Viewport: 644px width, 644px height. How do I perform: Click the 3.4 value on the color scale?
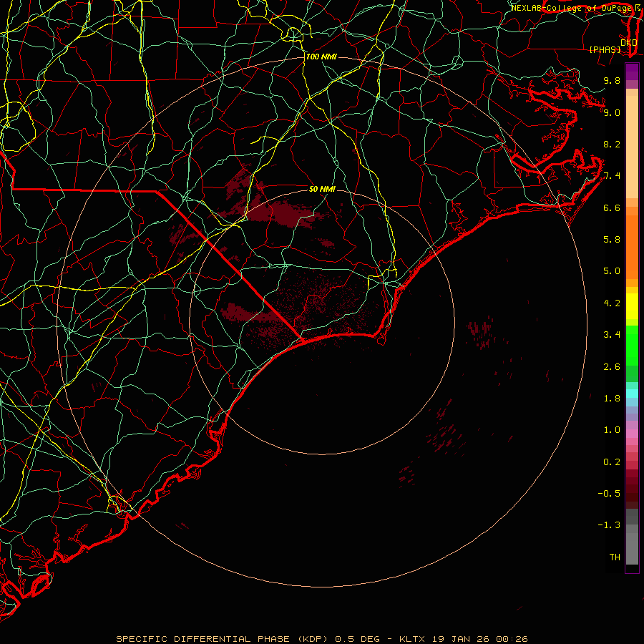pos(612,335)
